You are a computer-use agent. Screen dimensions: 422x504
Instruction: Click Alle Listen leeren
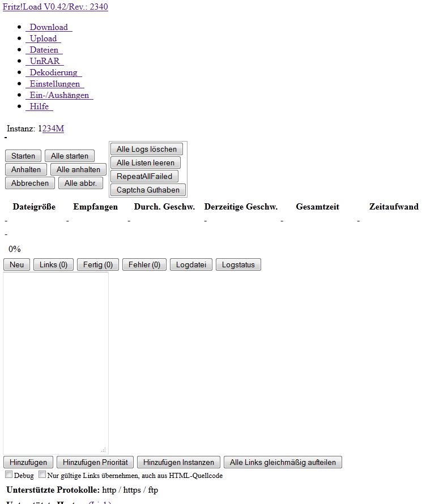146,163
